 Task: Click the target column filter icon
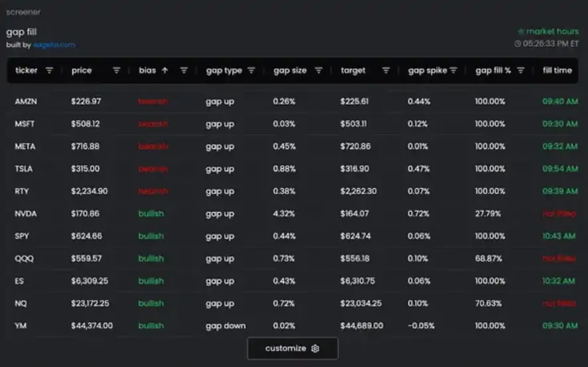coord(386,70)
